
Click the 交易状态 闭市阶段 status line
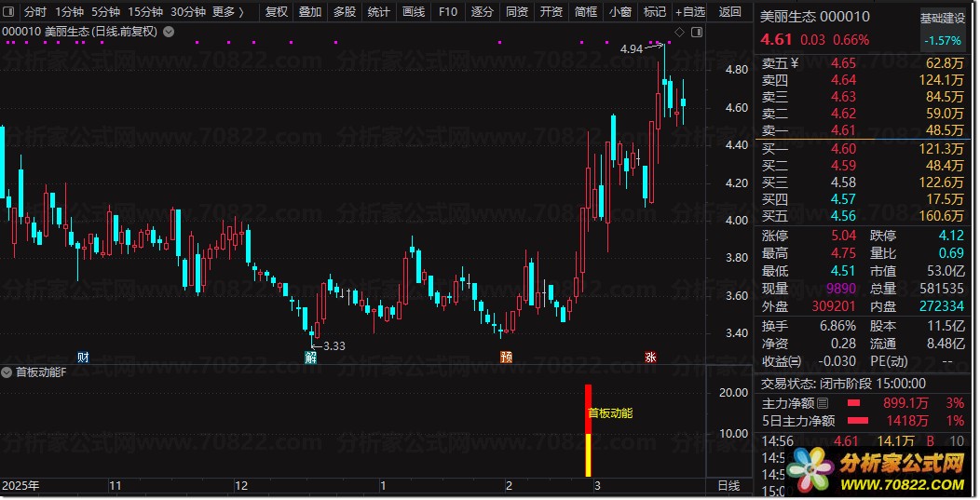tap(843, 384)
